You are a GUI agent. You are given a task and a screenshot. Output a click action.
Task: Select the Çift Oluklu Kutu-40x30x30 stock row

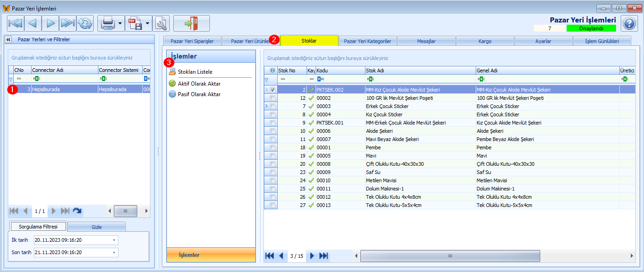449,164
